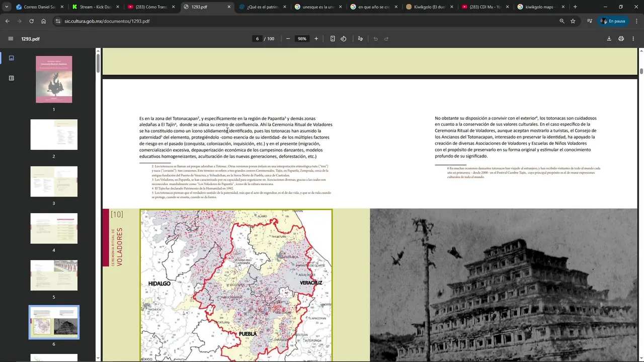Switch to the unesque es la une Google tab

click(318, 7)
